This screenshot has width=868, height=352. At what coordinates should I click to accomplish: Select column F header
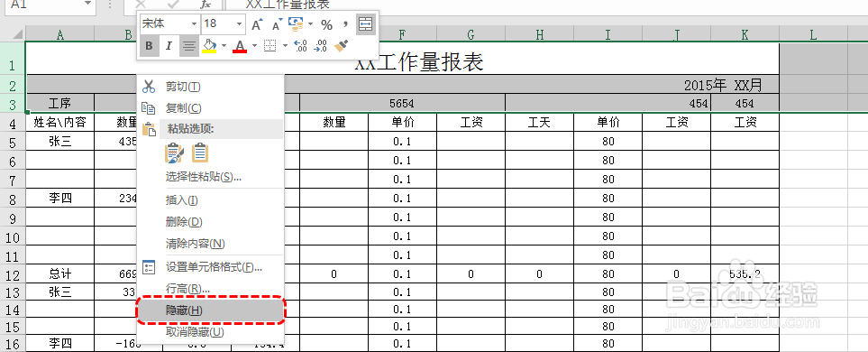click(x=402, y=35)
